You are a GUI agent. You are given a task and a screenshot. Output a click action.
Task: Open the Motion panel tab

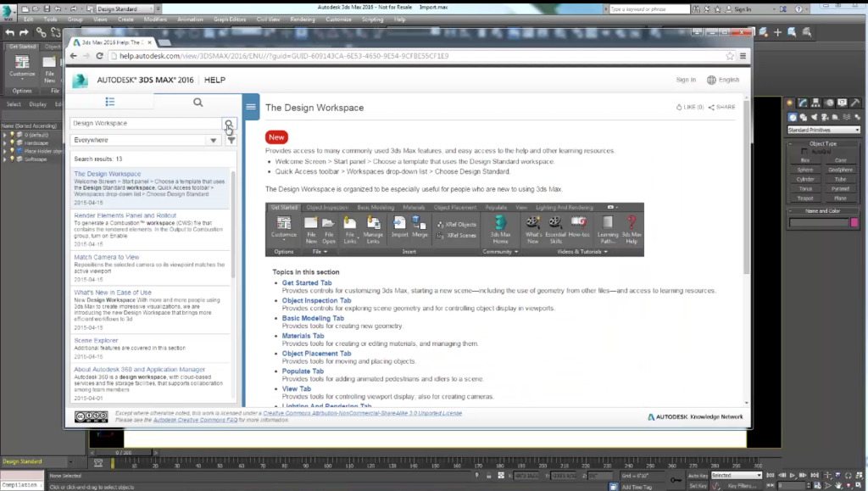829,103
